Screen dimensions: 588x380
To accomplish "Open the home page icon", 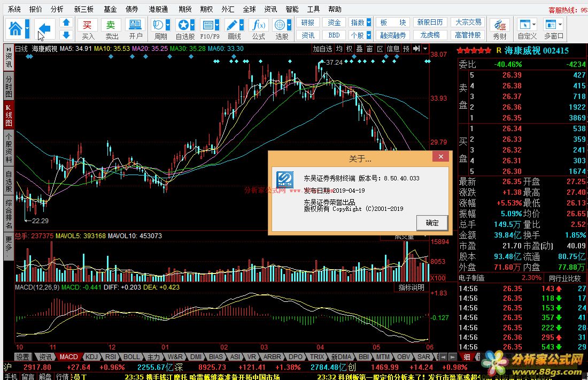I will [16, 28].
